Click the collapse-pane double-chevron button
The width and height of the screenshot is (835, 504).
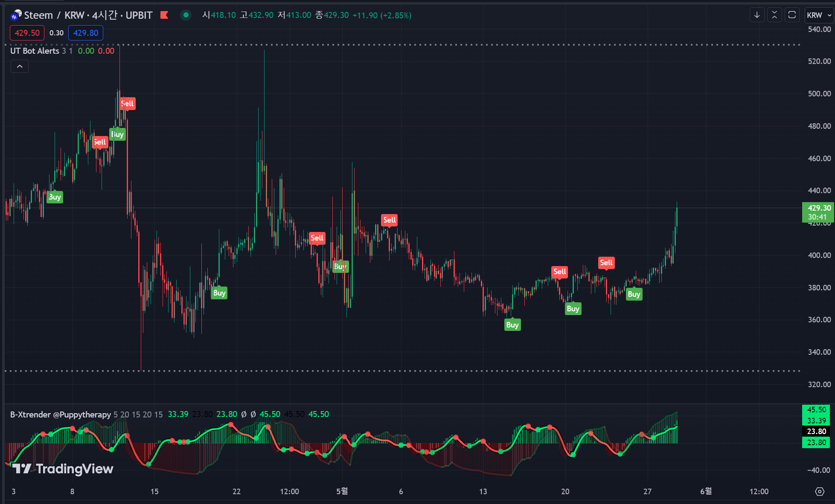(x=774, y=15)
